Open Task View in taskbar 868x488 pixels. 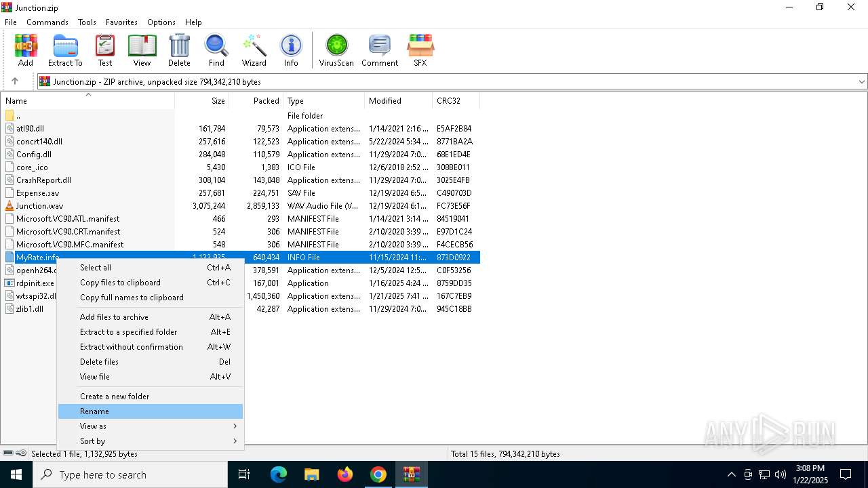pyautogui.click(x=244, y=474)
